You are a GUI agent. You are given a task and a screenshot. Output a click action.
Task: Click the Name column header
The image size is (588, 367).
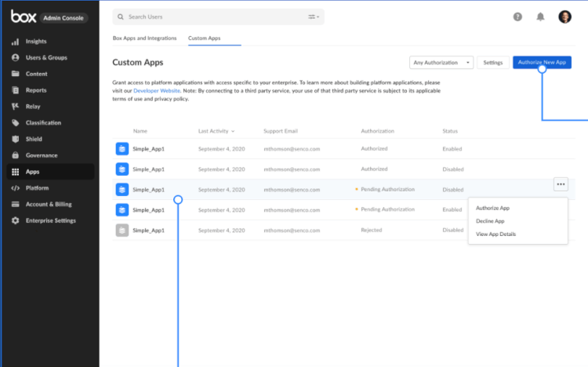[x=140, y=131]
